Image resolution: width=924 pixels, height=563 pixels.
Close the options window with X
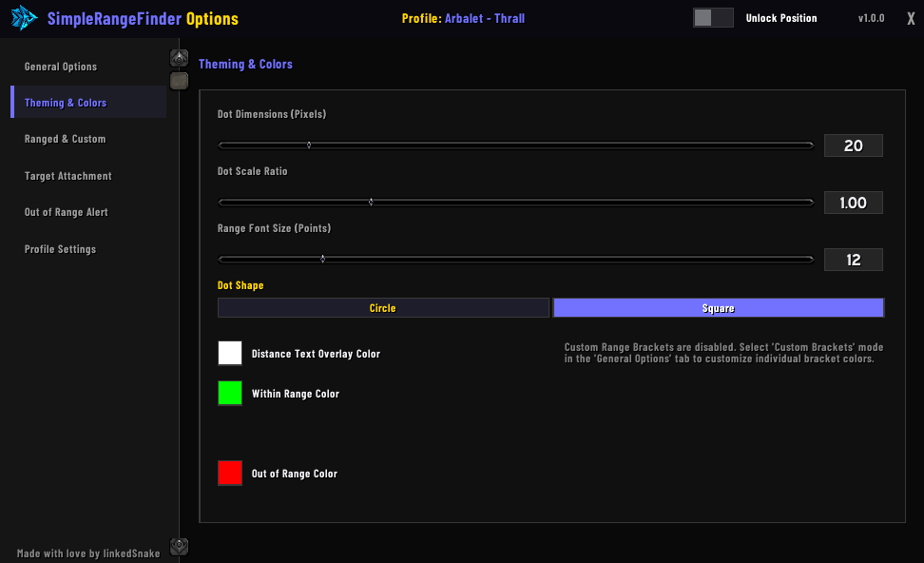(911, 18)
